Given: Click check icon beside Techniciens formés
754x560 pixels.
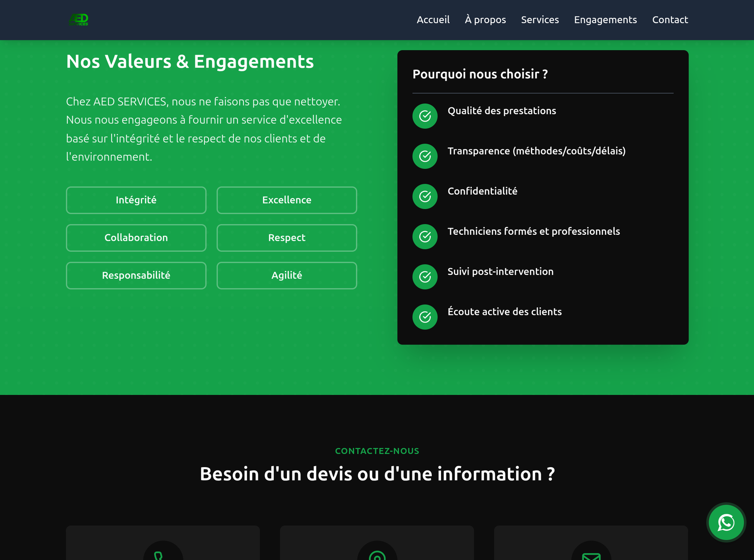Looking at the screenshot, I should [425, 237].
